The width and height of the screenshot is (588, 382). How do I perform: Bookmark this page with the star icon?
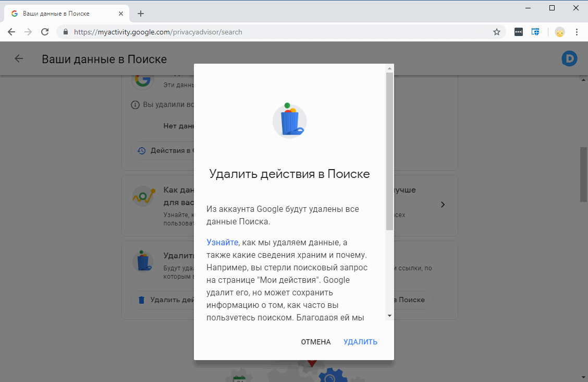[x=496, y=32]
